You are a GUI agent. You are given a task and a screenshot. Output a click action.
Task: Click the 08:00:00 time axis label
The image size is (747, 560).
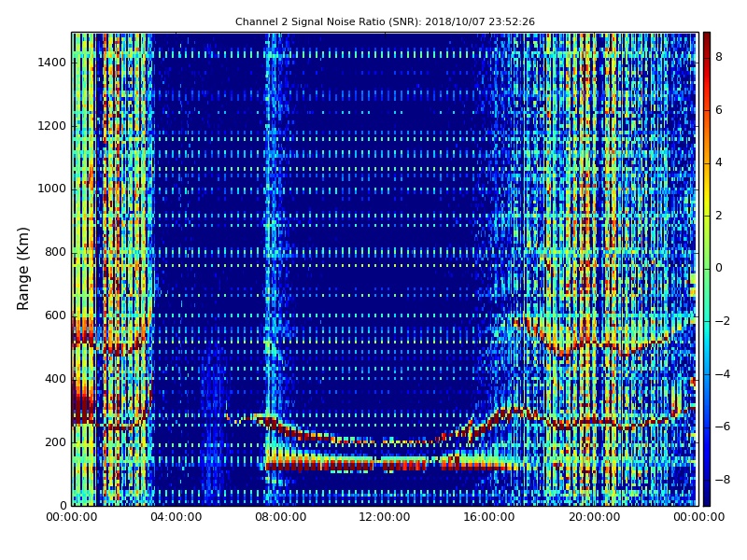tap(281, 517)
